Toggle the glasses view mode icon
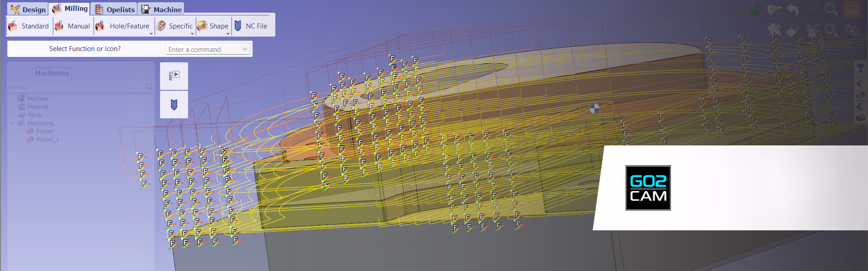The height and width of the screenshot is (271, 868). (x=852, y=9)
